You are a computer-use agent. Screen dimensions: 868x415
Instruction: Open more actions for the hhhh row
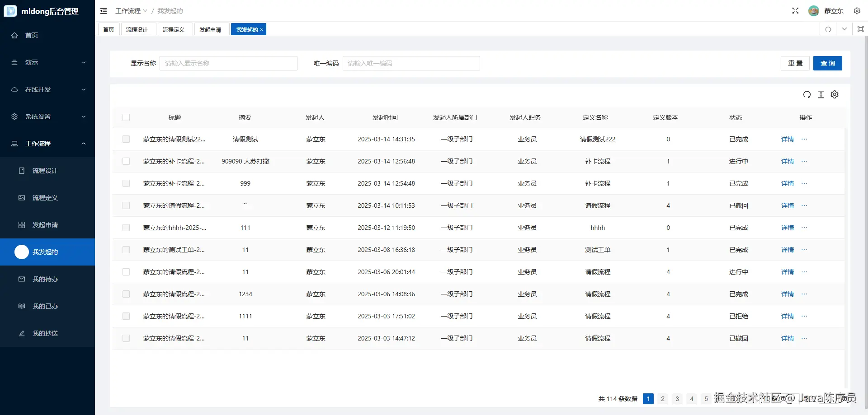(804, 228)
